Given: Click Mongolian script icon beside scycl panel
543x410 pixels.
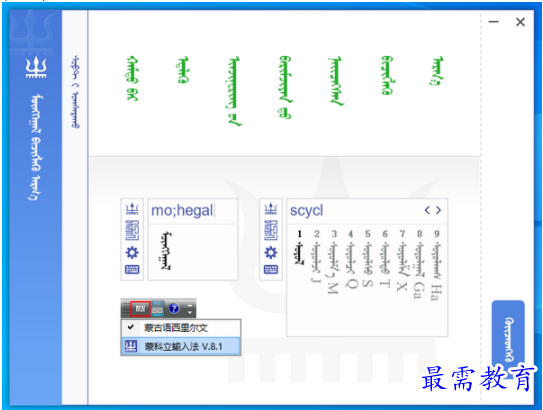Looking at the screenshot, I should [x=270, y=231].
